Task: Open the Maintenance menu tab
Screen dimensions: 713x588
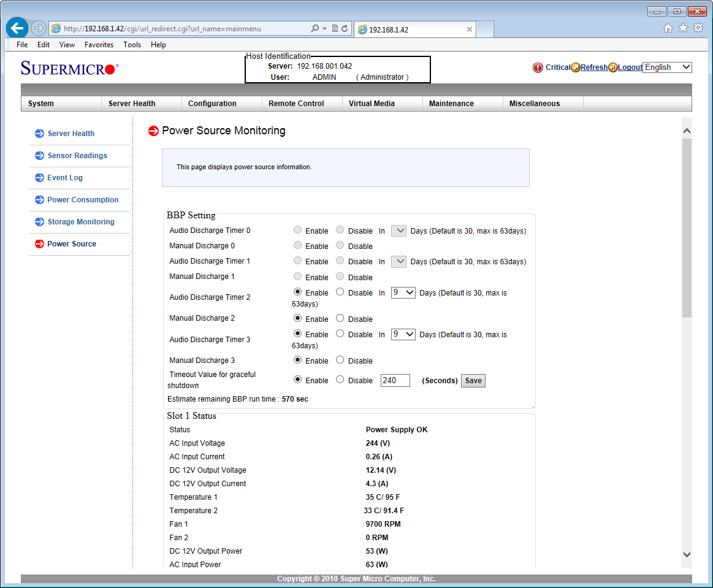Action: [x=463, y=104]
